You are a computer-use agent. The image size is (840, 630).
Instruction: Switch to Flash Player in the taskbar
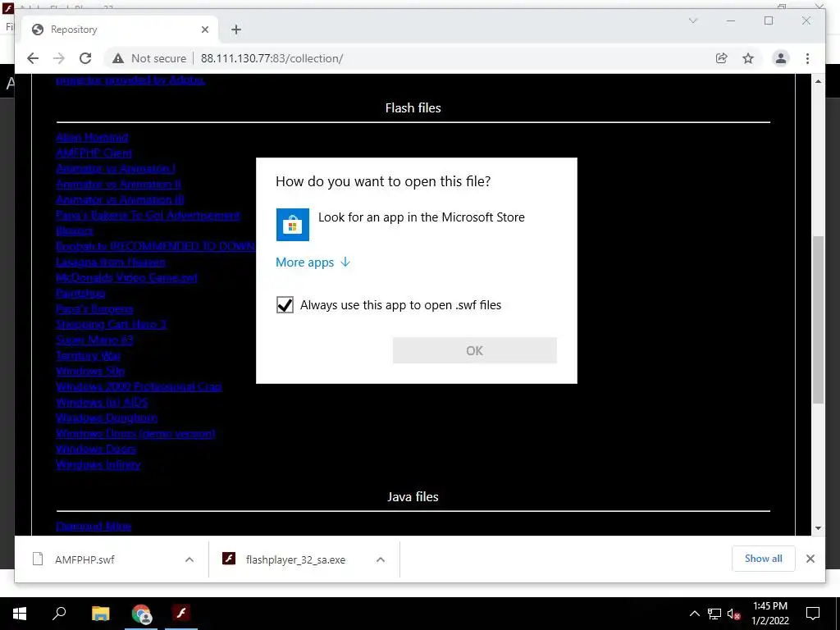pyautogui.click(x=181, y=614)
